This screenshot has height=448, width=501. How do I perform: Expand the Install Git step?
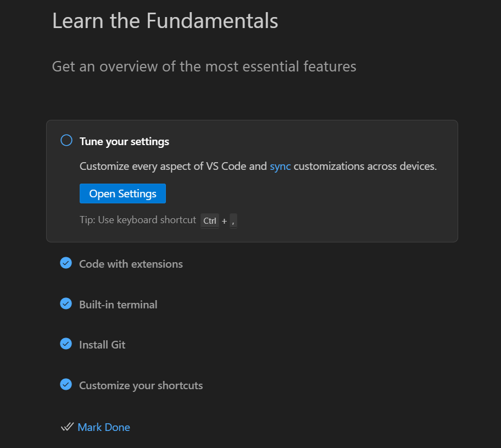[x=102, y=345]
